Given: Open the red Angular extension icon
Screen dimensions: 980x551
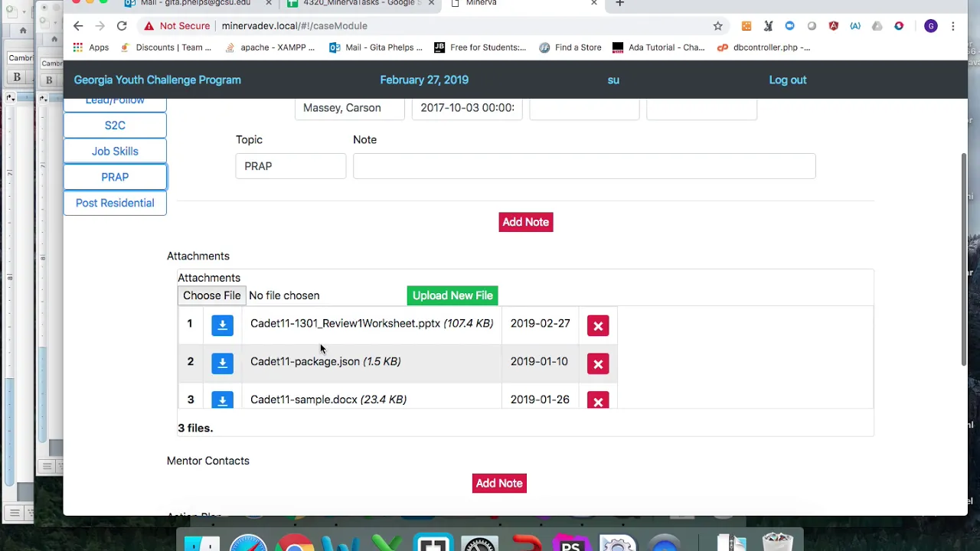Looking at the screenshot, I should pyautogui.click(x=833, y=26).
